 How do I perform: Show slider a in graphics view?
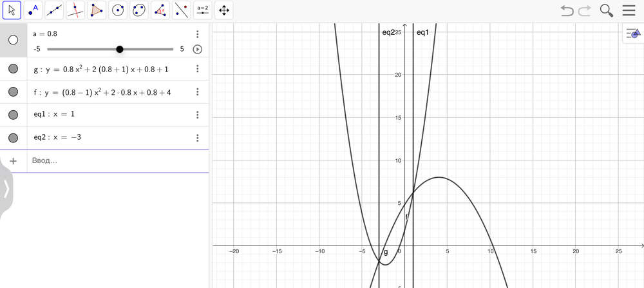13,40
